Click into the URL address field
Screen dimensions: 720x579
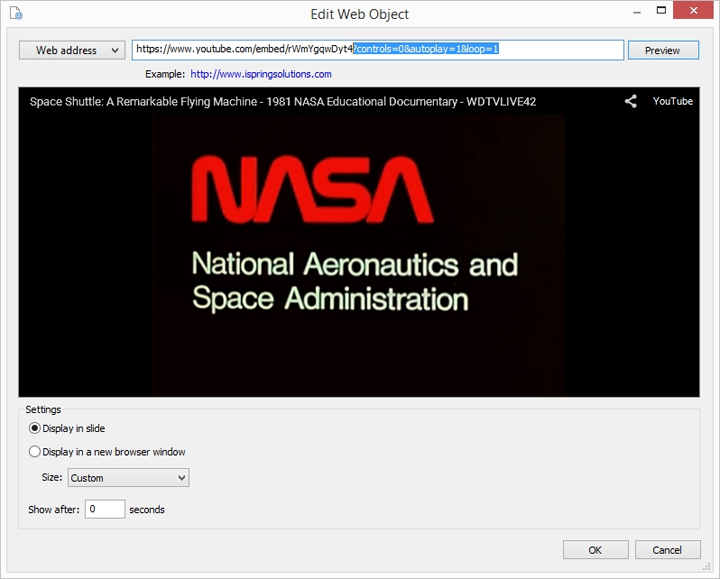(377, 50)
